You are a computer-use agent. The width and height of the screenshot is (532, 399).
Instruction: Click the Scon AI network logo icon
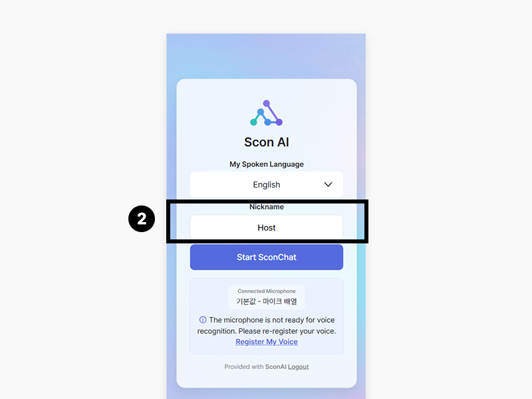pyautogui.click(x=267, y=113)
